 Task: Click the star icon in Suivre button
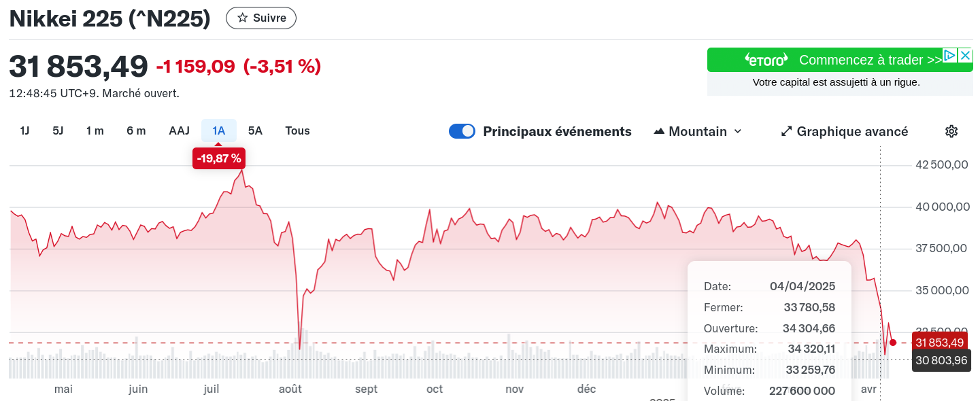[x=242, y=18]
